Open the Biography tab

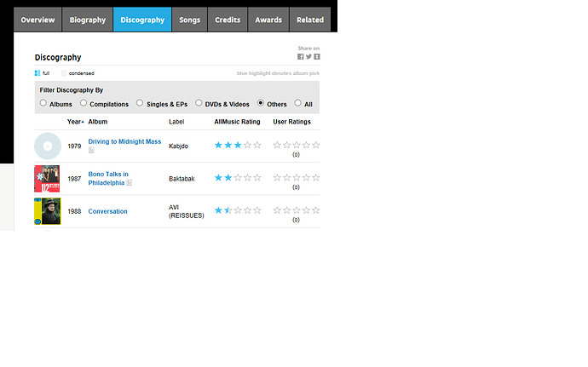point(88,20)
